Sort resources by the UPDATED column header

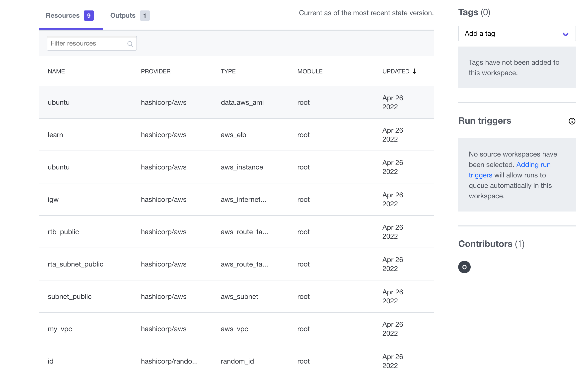tap(396, 71)
